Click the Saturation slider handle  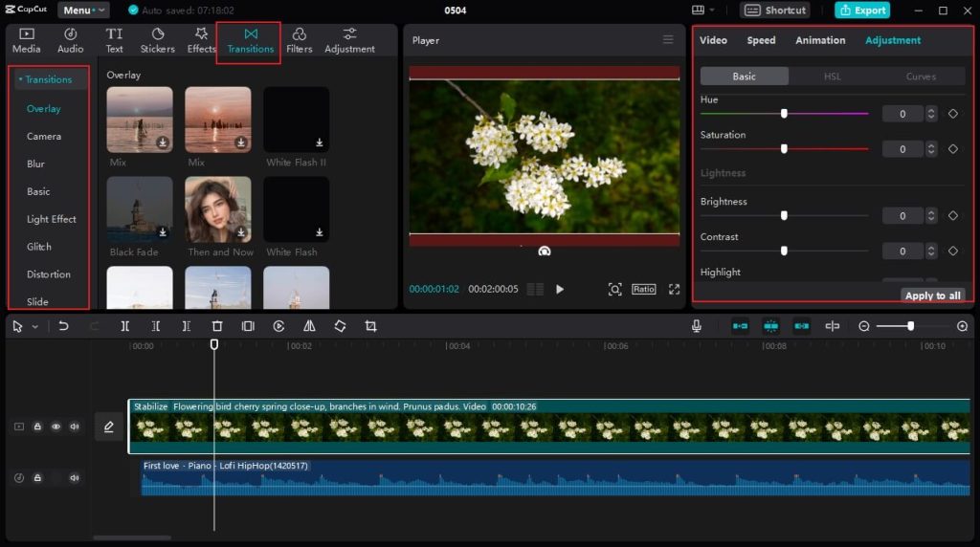point(784,148)
